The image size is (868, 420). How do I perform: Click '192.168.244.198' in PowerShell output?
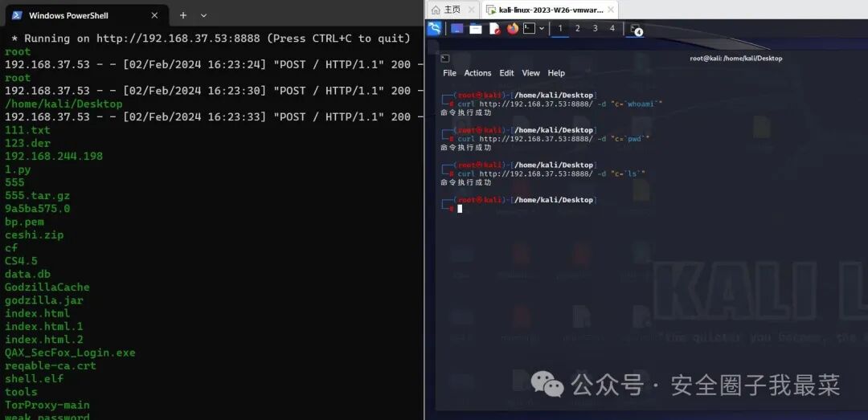54,156
